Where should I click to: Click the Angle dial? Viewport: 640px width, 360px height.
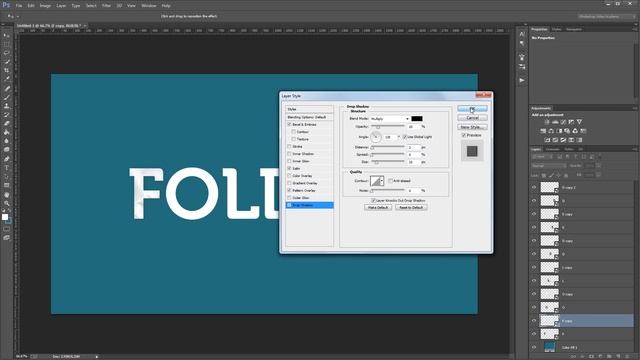click(x=376, y=137)
